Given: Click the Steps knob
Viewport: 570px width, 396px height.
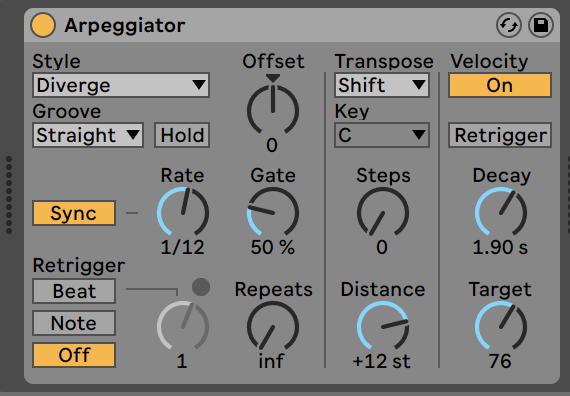Looking at the screenshot, I should (382, 212).
